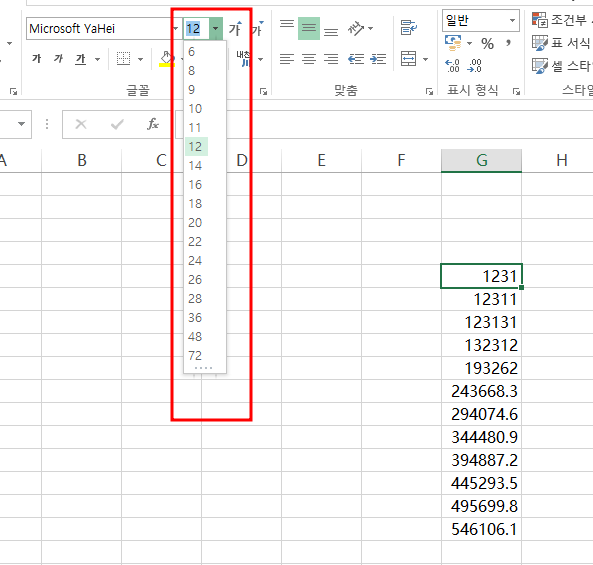
Task: Choose font size 14 from list
Action: 205,166
